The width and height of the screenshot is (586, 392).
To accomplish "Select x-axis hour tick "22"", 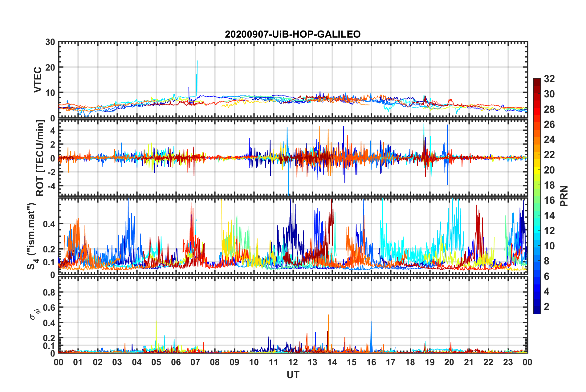I will tap(488, 362).
